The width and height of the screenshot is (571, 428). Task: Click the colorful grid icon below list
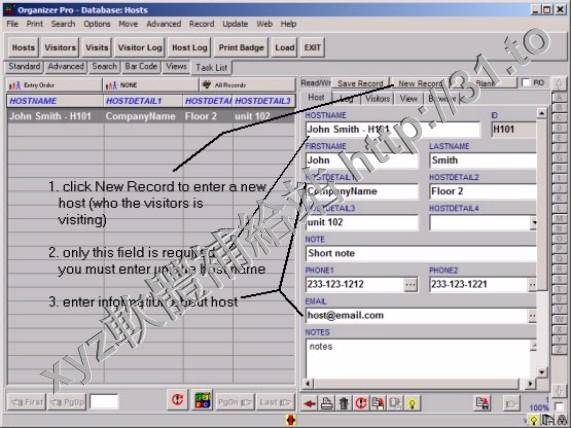click(x=202, y=400)
